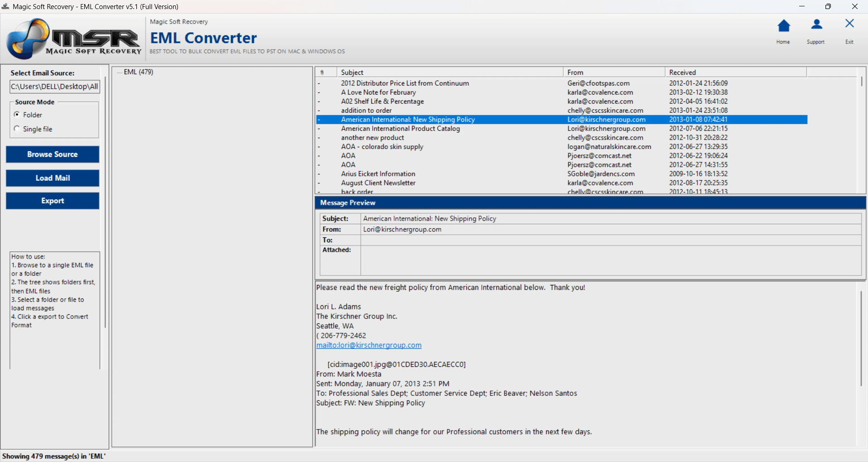
Task: Click the attachment column header icon
Action: tap(322, 72)
